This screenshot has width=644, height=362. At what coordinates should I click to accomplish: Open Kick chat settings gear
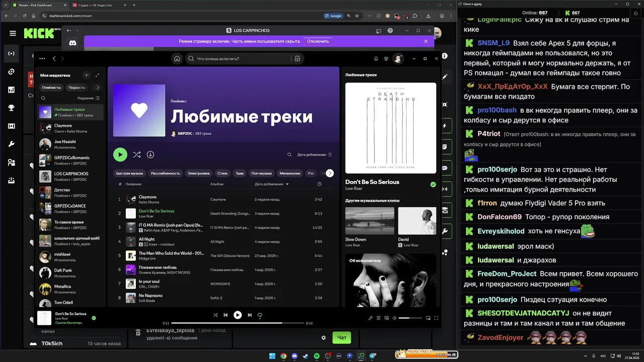tap(324, 338)
